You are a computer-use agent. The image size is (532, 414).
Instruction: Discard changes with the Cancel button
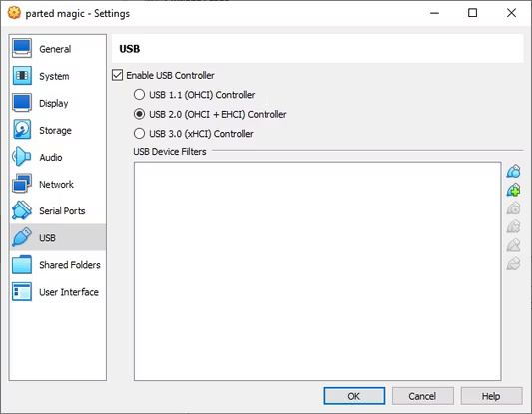[x=423, y=396]
